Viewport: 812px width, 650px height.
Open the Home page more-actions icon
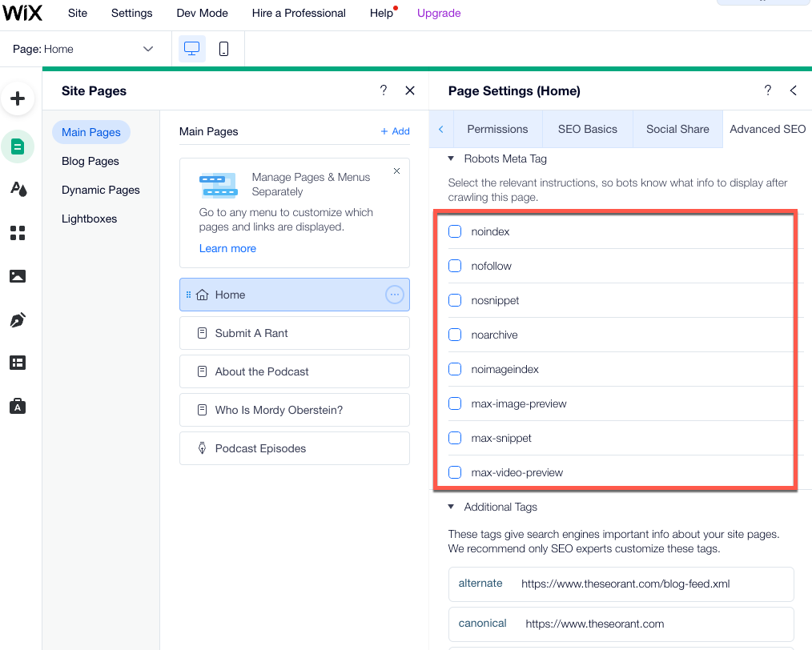point(394,295)
